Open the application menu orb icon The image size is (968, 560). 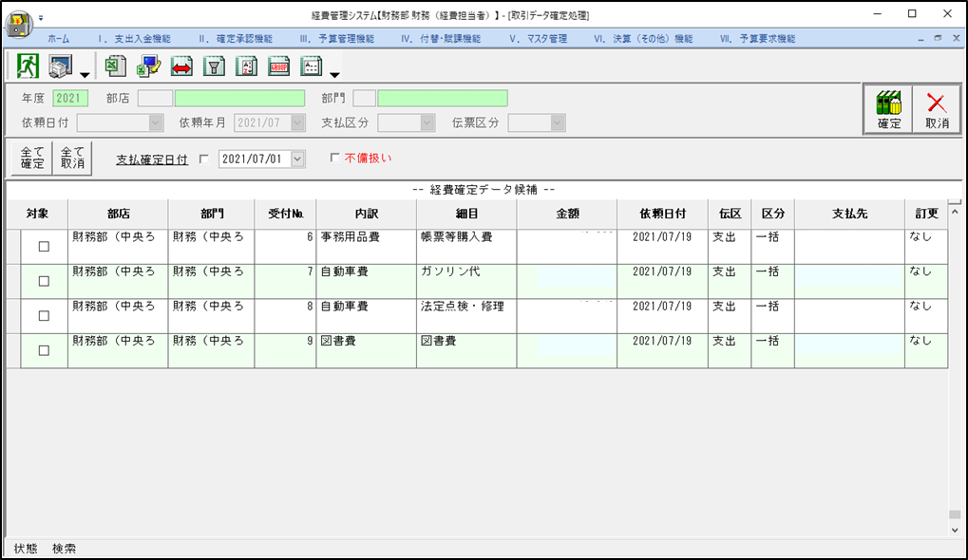point(18,24)
